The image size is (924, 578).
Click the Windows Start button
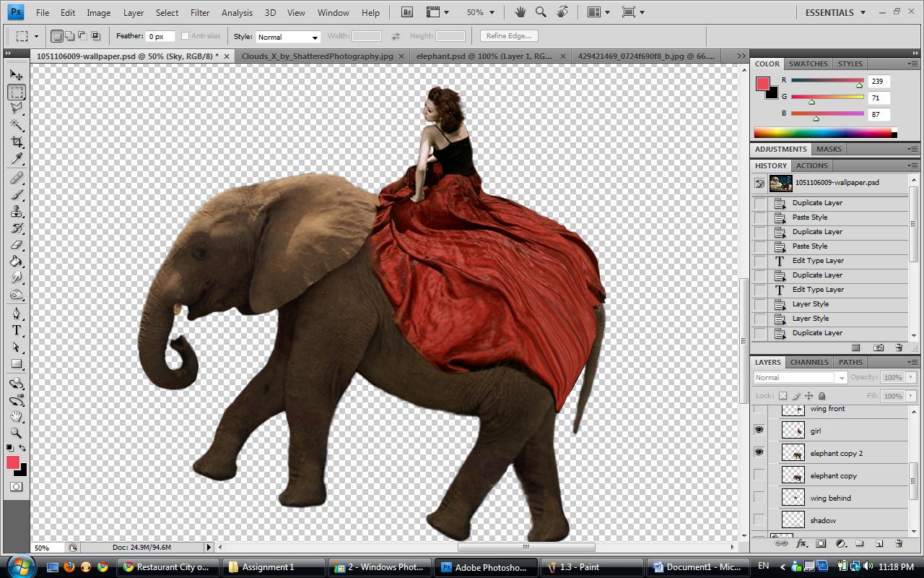click(x=20, y=566)
